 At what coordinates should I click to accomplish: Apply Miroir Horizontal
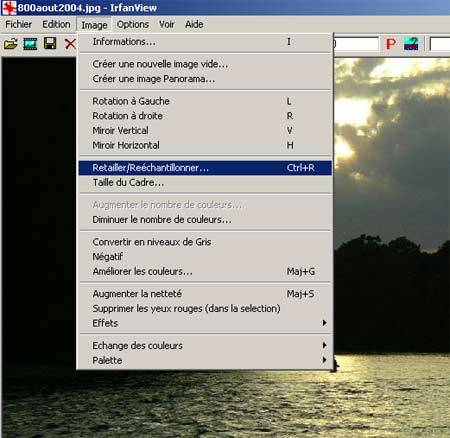coord(205,145)
